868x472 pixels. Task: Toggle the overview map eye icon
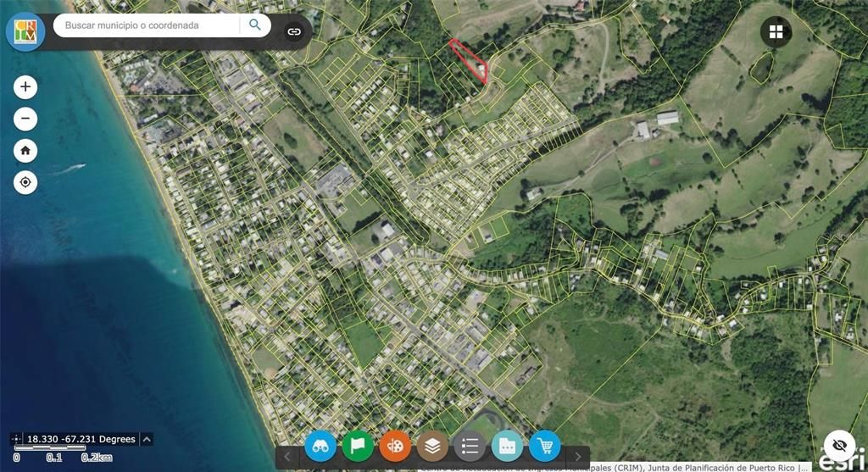(x=839, y=445)
